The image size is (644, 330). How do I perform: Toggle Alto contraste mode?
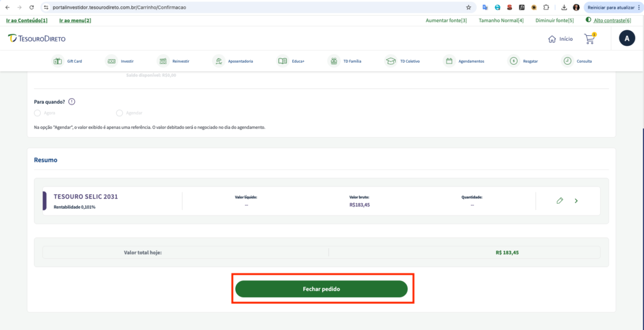point(609,21)
